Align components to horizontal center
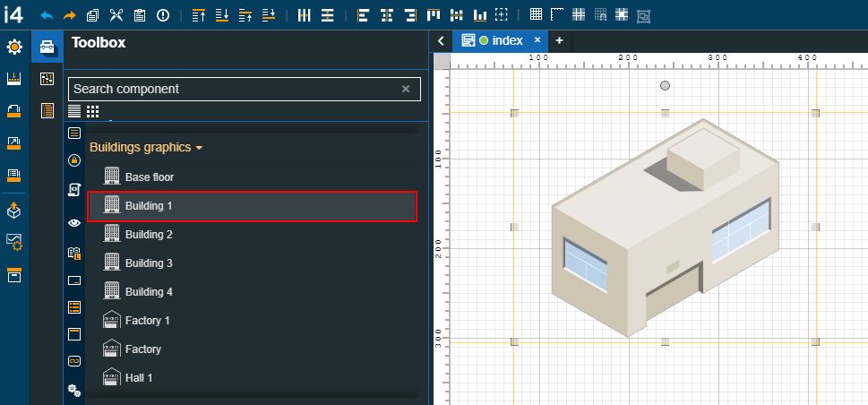868x405 pixels. pyautogui.click(x=386, y=15)
